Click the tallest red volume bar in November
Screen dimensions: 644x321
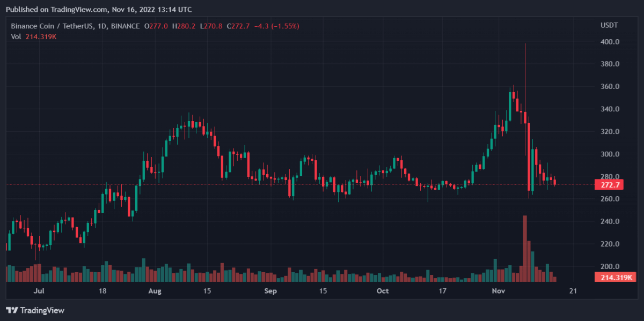(525, 248)
